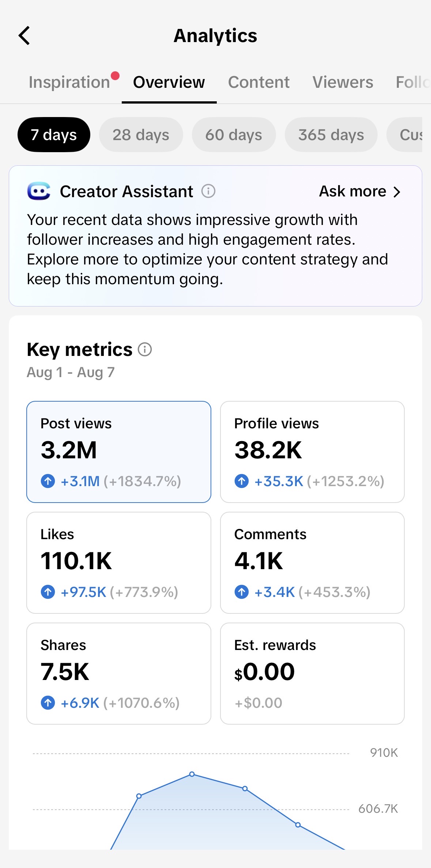
Task: Open Creator Assistant info icon
Action: [x=208, y=191]
